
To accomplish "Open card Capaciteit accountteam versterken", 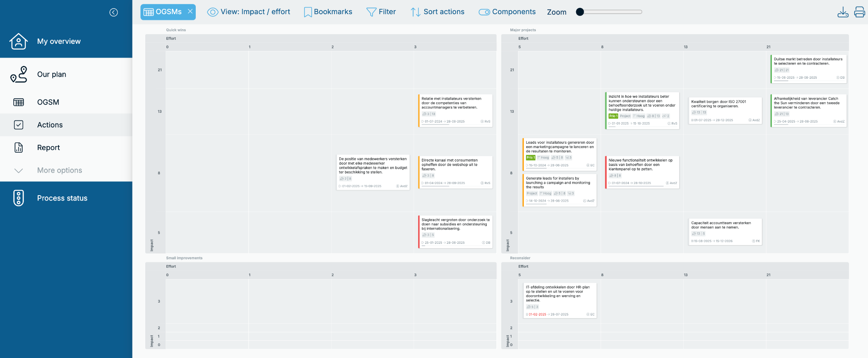I will [725, 232].
